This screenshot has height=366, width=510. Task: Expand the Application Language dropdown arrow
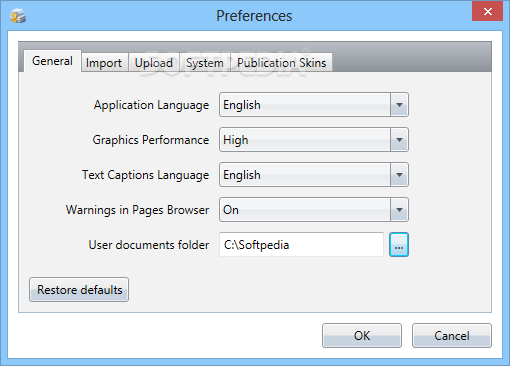(399, 105)
